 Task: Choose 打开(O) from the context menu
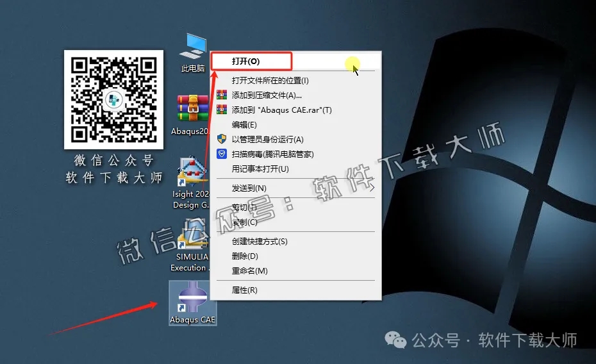[295, 61]
